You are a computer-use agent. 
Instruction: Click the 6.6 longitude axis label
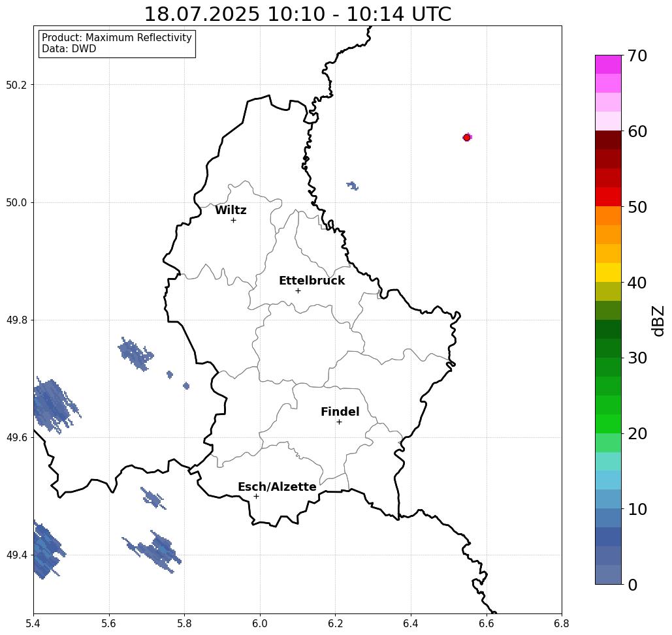pos(486,623)
